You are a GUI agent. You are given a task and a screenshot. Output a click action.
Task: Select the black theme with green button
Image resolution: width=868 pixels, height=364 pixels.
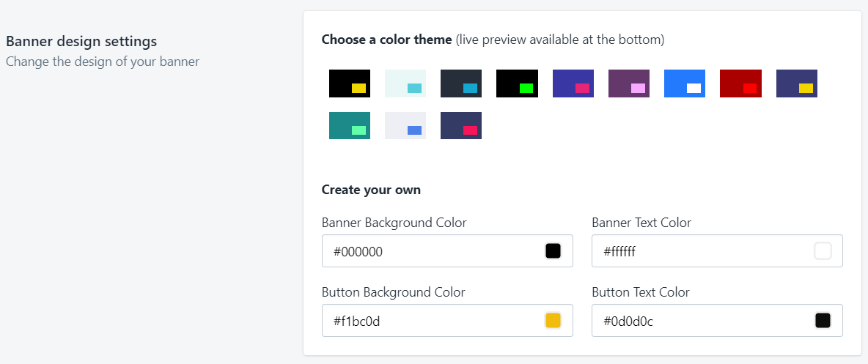click(517, 83)
